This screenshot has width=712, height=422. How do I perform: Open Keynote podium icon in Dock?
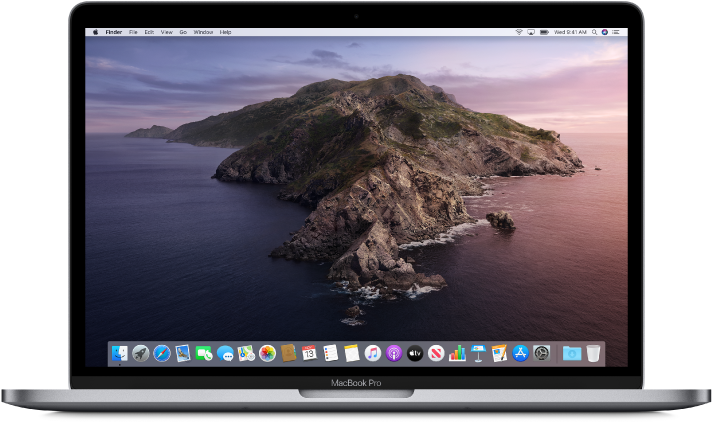click(x=478, y=353)
